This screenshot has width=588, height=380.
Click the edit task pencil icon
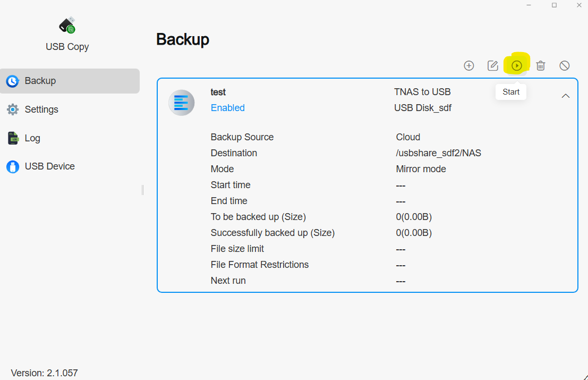[x=493, y=65]
